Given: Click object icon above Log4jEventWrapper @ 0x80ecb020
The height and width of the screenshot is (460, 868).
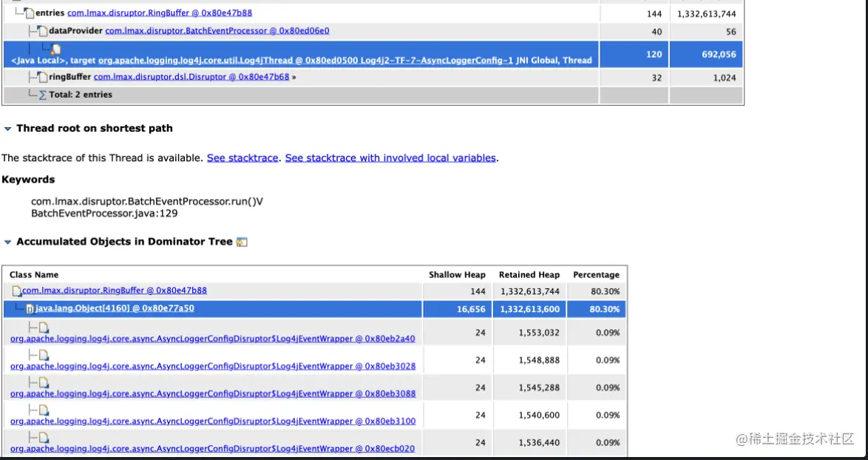Looking at the screenshot, I should [44, 438].
